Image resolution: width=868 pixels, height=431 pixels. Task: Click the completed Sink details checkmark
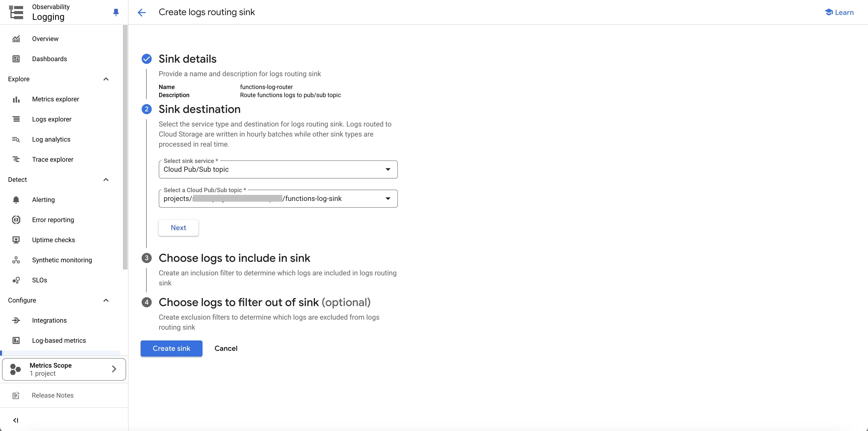[146, 59]
